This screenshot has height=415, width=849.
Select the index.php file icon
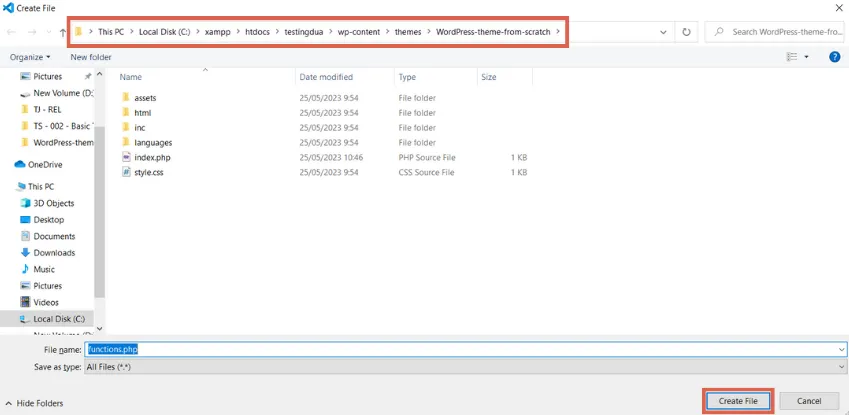click(x=126, y=157)
